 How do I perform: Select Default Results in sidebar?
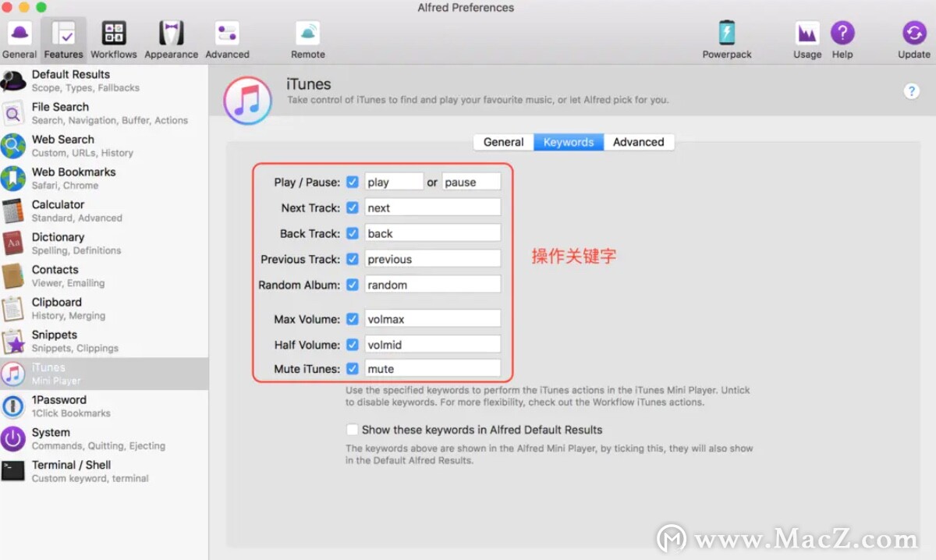coord(105,81)
